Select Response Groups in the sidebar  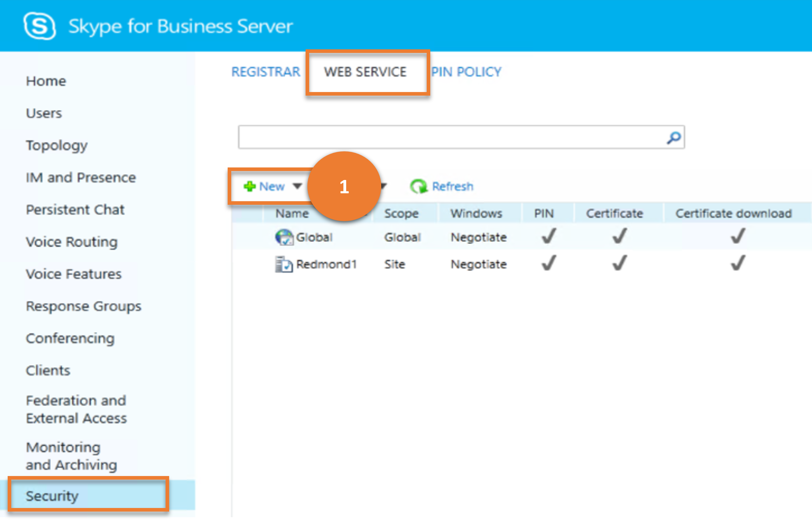click(x=84, y=306)
